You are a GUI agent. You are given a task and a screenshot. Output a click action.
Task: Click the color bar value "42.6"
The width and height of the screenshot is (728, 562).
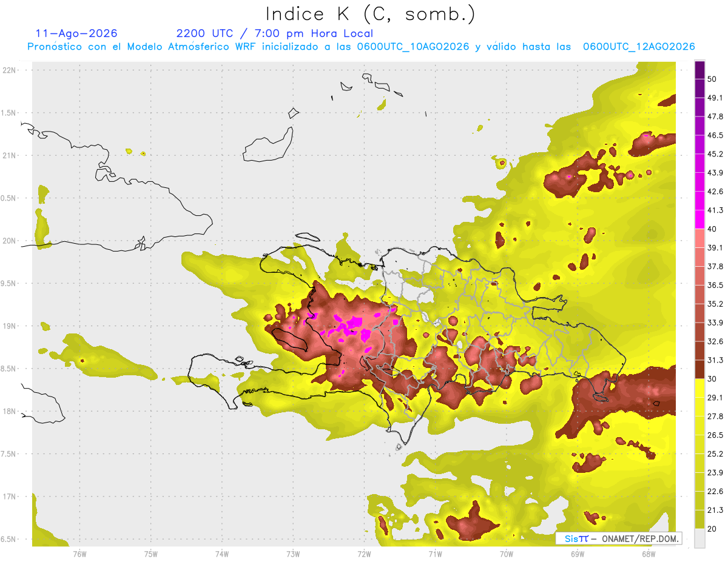point(715,192)
